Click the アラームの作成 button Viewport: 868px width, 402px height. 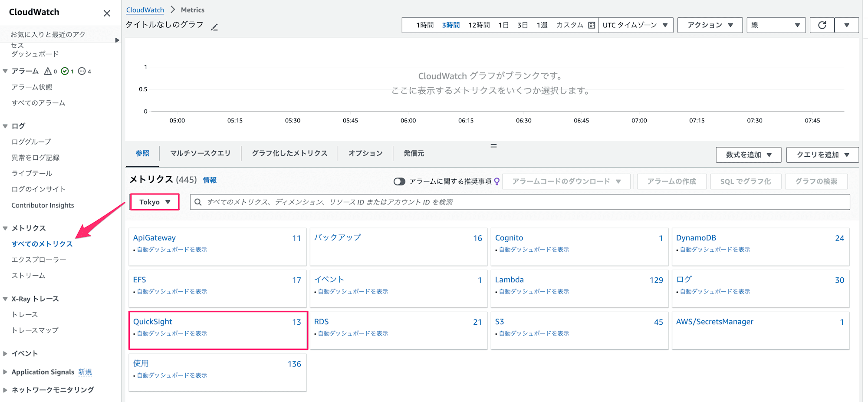[671, 181]
